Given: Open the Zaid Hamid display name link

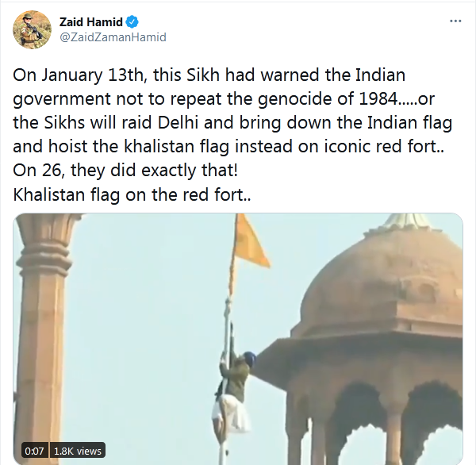Looking at the screenshot, I should pos(90,22).
